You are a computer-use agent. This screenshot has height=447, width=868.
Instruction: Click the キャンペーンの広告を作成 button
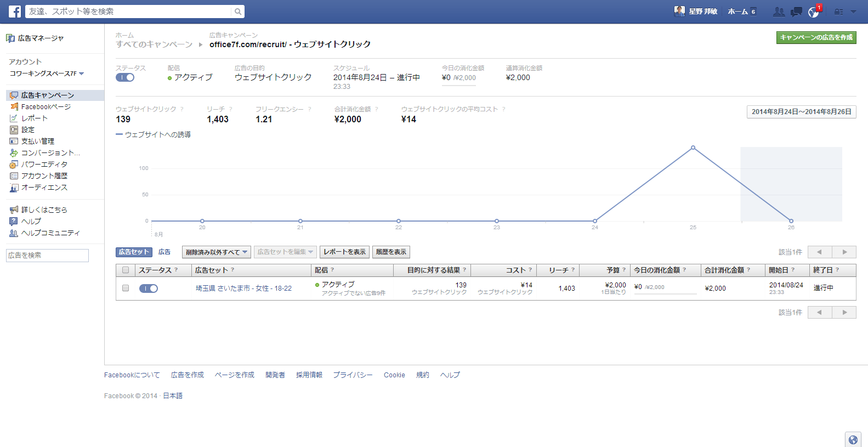pyautogui.click(x=816, y=37)
